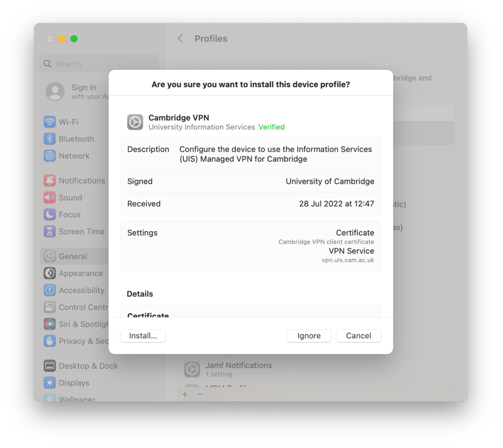Click the 'Cambridge VPN' profile title
The width and height of the screenshot is (503, 448).
179,118
